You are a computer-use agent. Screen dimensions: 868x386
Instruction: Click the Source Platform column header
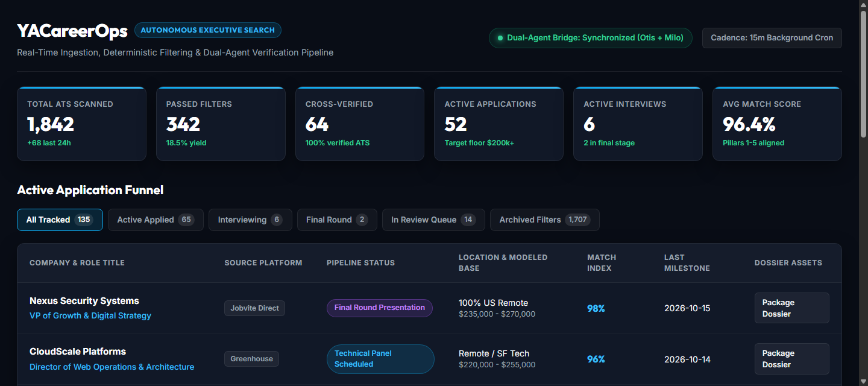[x=263, y=263]
